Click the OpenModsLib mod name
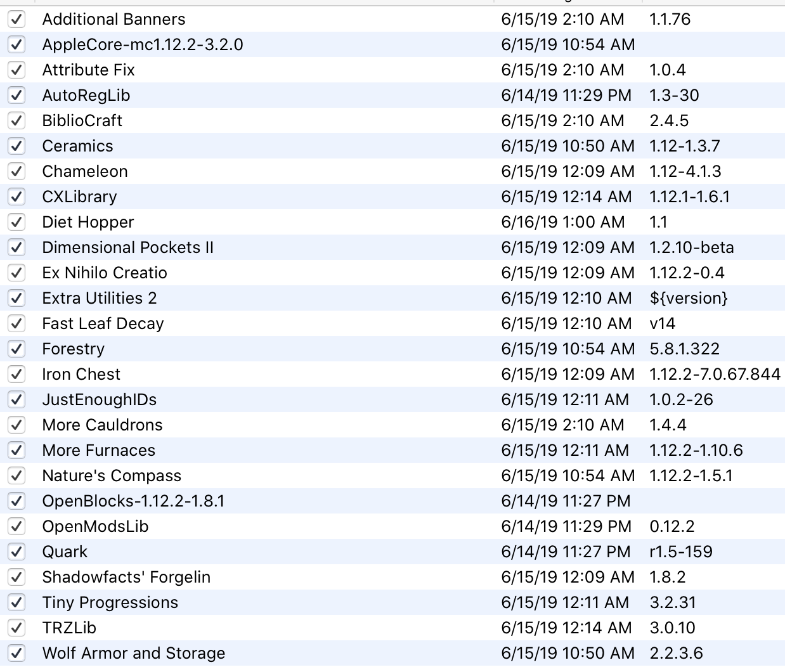The width and height of the screenshot is (785, 672). coord(96,527)
